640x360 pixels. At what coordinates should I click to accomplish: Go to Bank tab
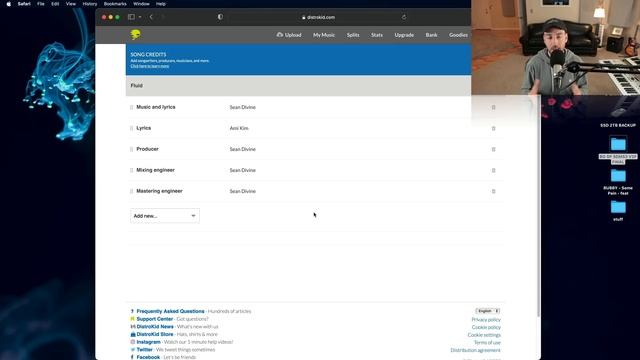click(431, 35)
